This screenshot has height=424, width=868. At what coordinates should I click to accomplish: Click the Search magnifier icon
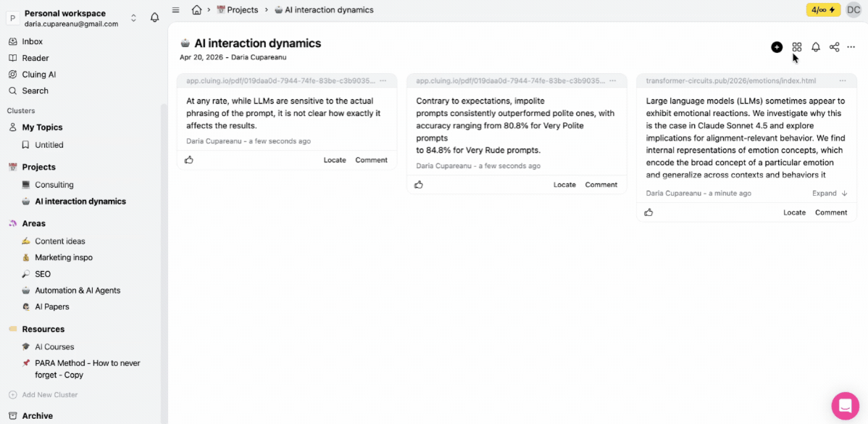pos(12,91)
